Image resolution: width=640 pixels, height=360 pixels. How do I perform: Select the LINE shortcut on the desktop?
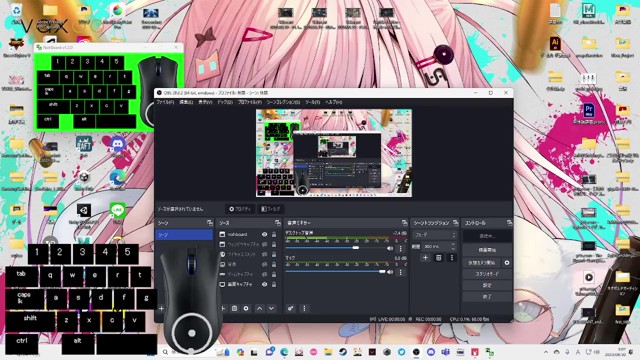pos(118,213)
